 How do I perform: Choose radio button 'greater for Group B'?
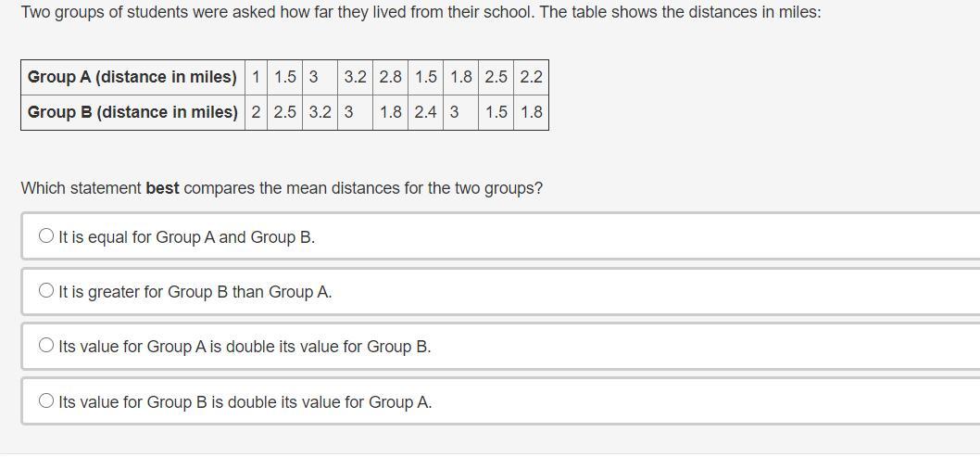pyautogui.click(x=46, y=291)
